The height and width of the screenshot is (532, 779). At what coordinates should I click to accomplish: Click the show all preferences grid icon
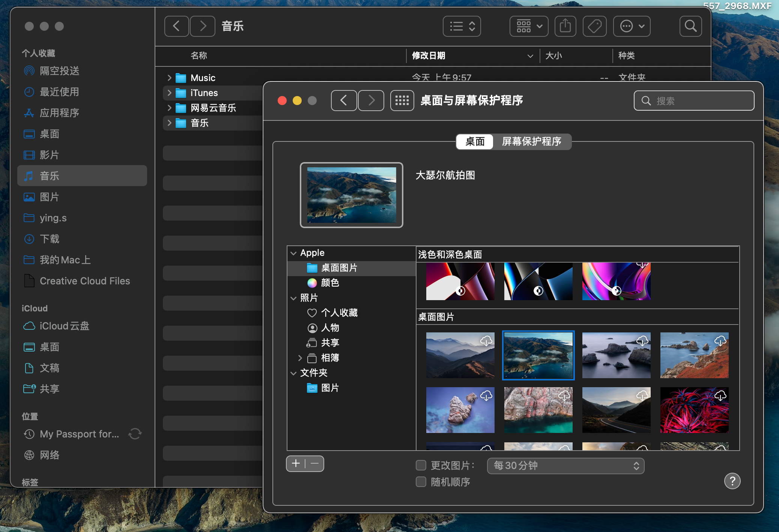pos(402,101)
